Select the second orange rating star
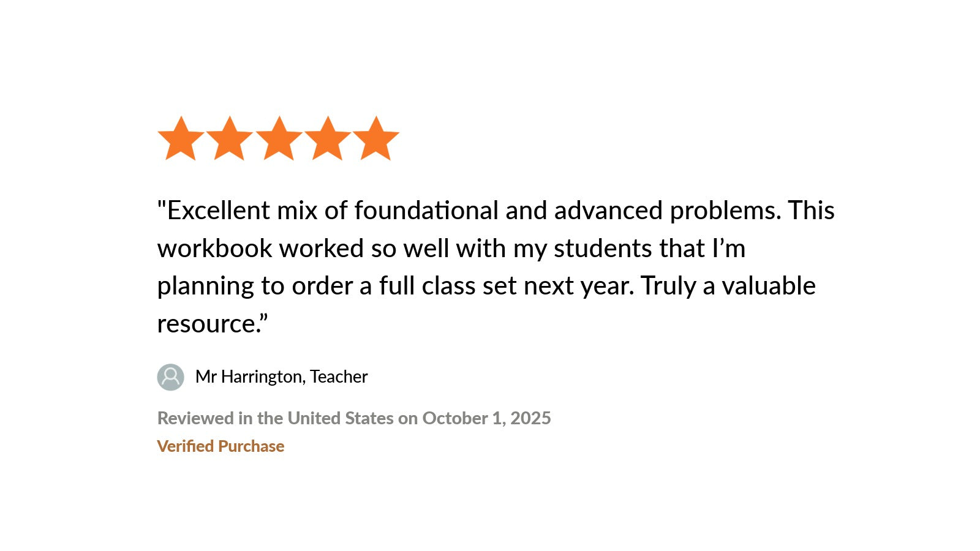Image resolution: width=980 pixels, height=551 pixels. (x=230, y=140)
